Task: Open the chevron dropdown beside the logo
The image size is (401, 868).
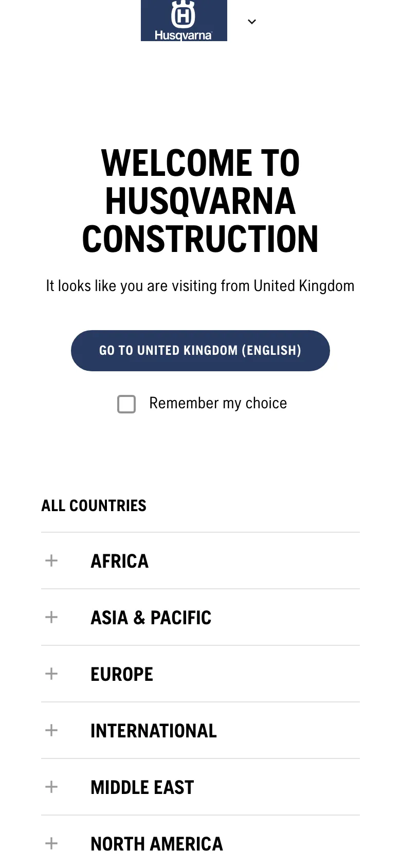Action: coord(252,22)
